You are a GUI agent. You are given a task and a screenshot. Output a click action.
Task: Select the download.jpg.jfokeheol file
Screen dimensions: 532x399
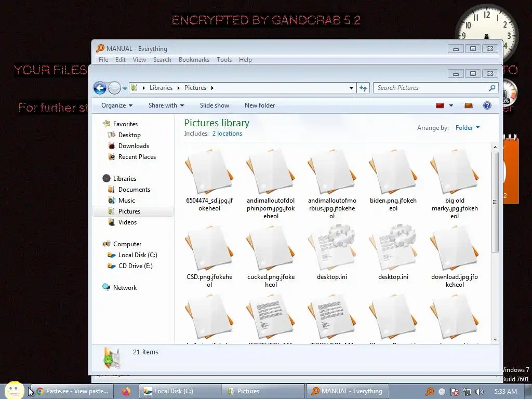455,257
